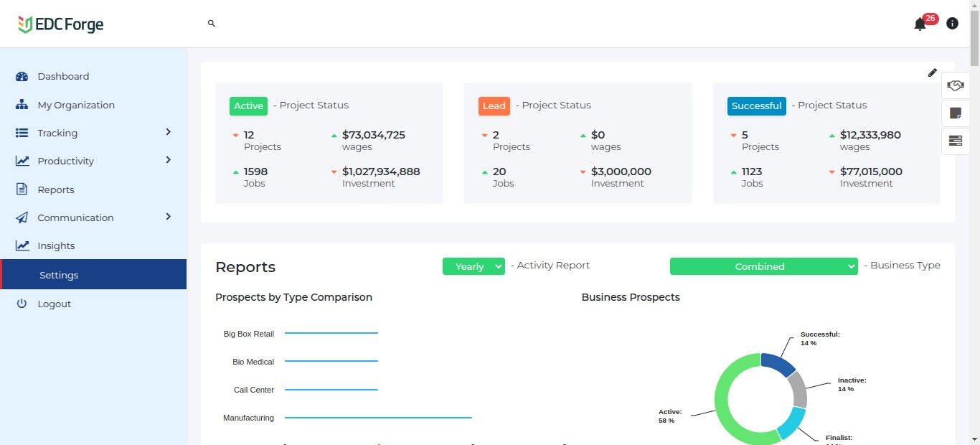
Task: Expand the Productivity submenu arrow
Action: (x=169, y=160)
